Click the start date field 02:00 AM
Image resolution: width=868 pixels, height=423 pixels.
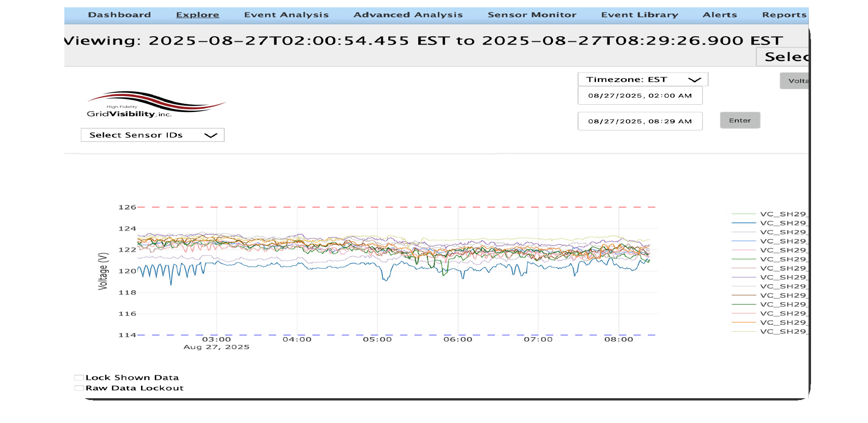coord(640,96)
